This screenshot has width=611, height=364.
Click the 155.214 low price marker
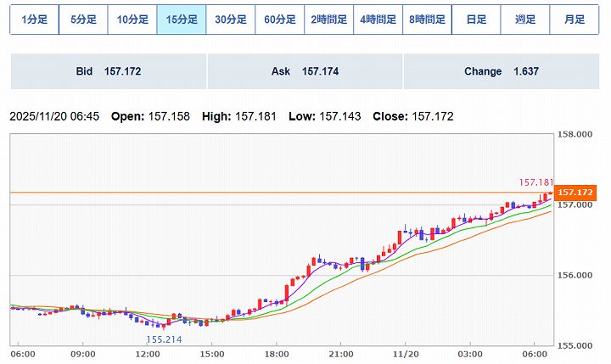point(164,339)
